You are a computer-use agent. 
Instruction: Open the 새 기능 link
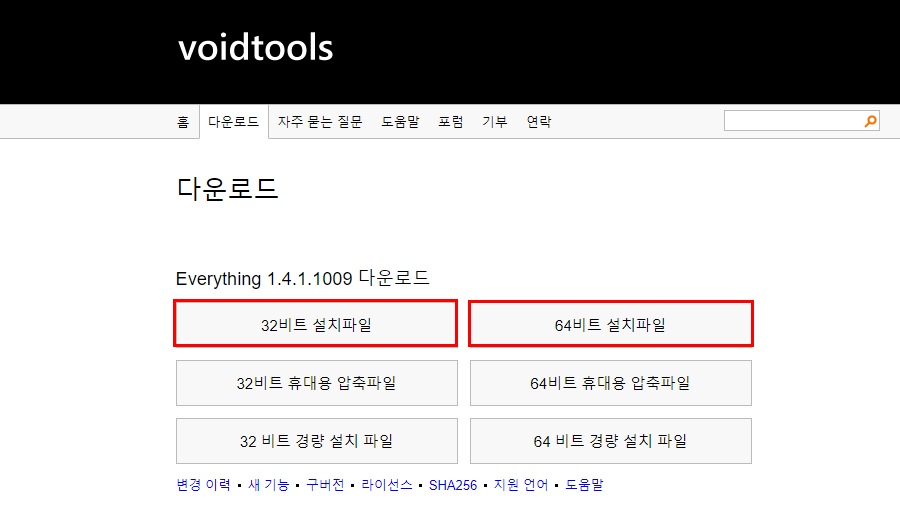(269, 485)
